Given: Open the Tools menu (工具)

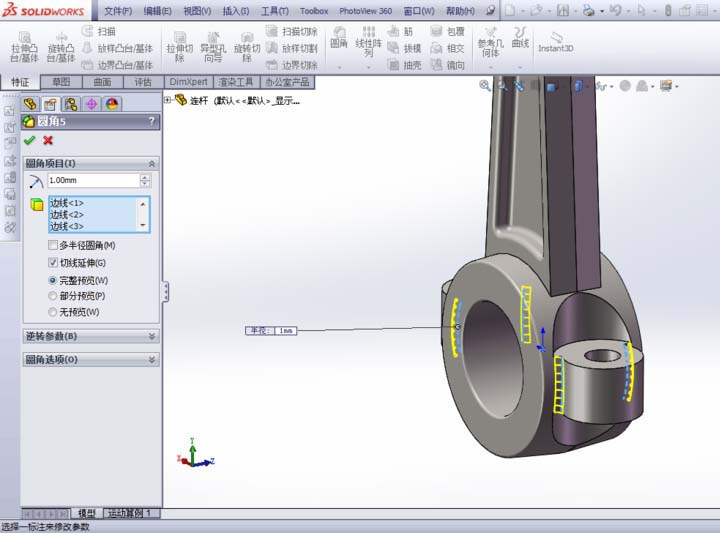Looking at the screenshot, I should (275, 11).
